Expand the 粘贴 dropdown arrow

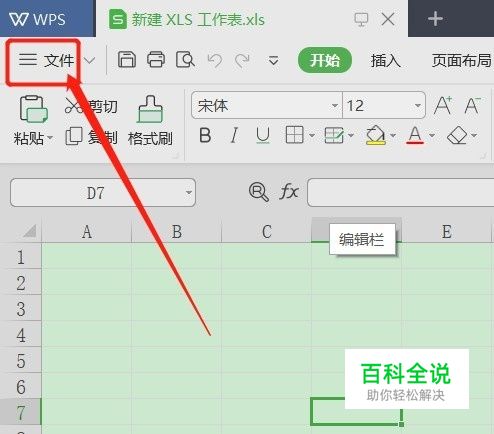(x=50, y=137)
